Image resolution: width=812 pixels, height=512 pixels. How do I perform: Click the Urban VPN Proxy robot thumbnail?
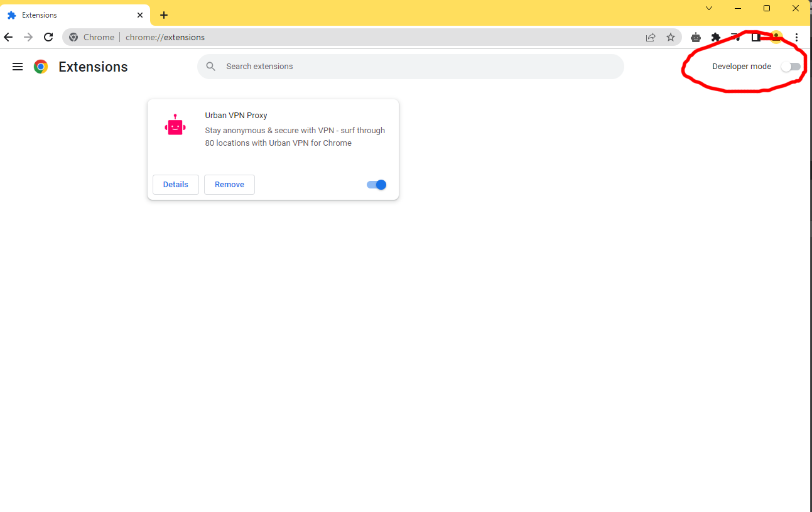[175, 124]
